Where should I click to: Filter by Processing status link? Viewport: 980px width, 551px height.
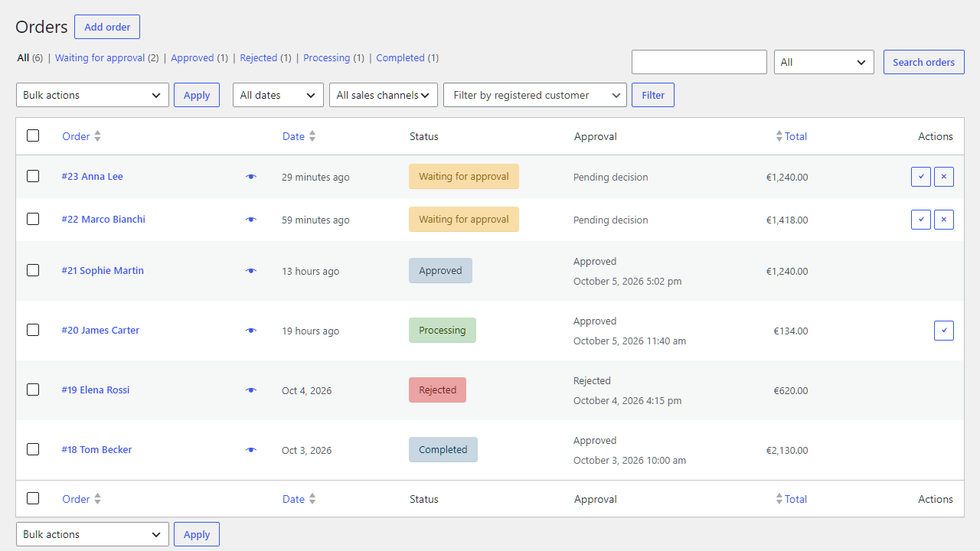click(x=334, y=57)
